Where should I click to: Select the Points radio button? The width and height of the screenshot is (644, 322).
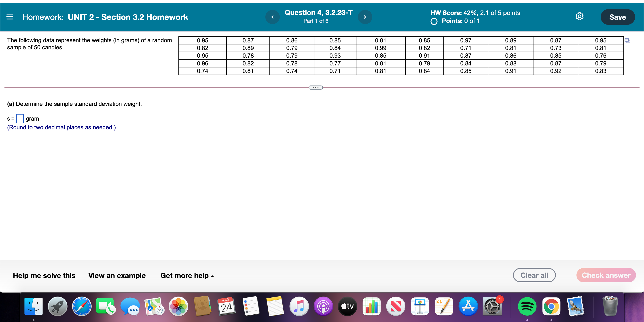tap(434, 22)
